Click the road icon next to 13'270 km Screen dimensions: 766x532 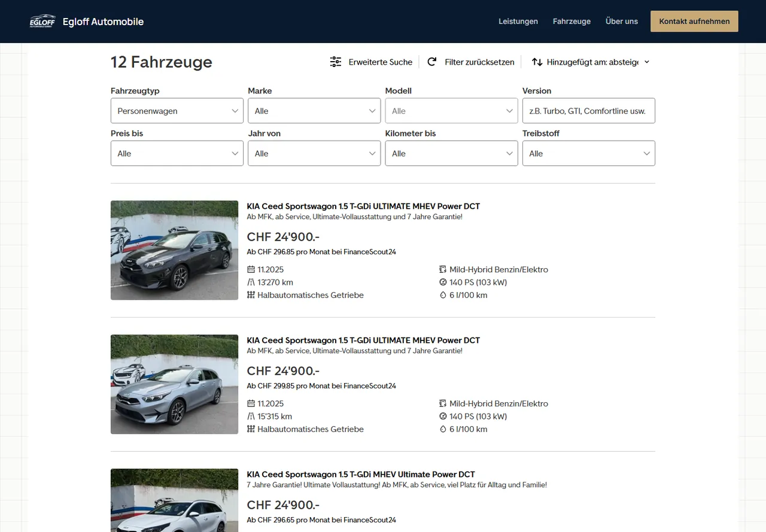click(251, 282)
